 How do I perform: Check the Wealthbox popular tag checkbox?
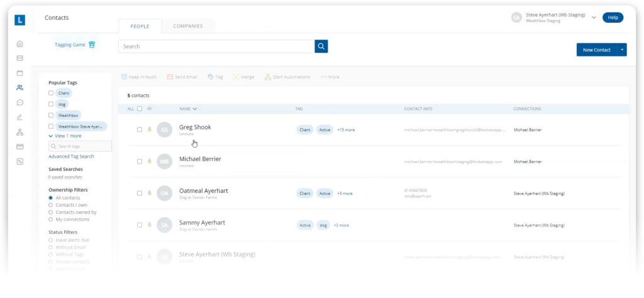(x=51, y=115)
